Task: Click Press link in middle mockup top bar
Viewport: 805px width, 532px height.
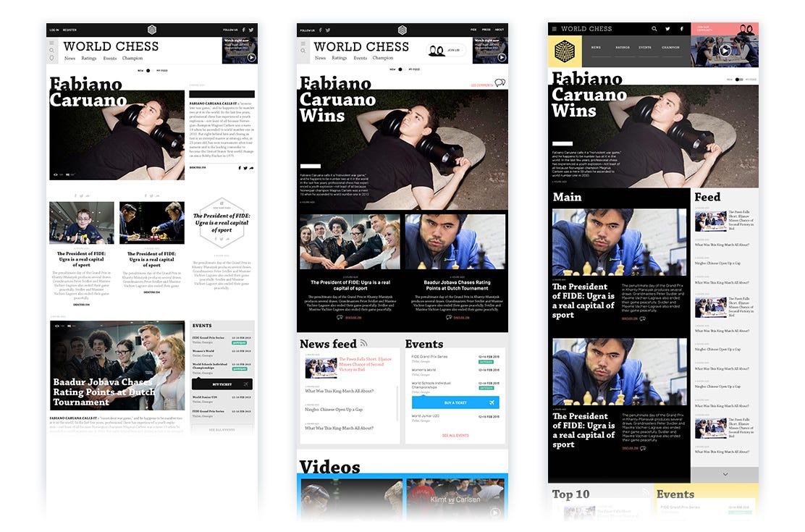Action: point(486,30)
